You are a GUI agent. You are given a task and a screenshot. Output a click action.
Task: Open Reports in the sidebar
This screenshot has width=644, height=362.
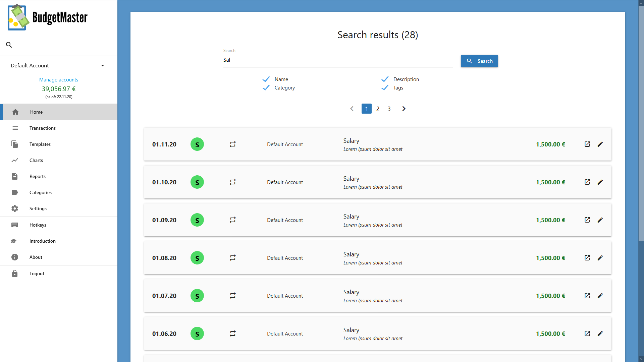tap(59, 176)
